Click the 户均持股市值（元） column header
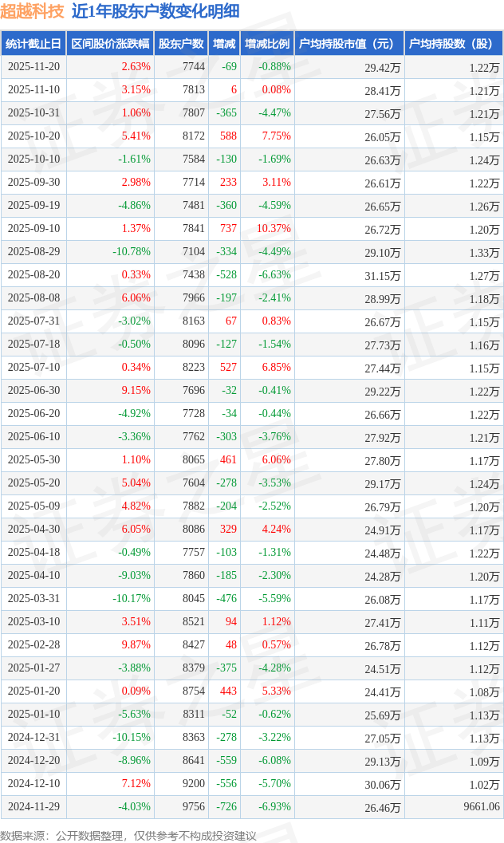The width and height of the screenshot is (504, 843). coord(348,44)
